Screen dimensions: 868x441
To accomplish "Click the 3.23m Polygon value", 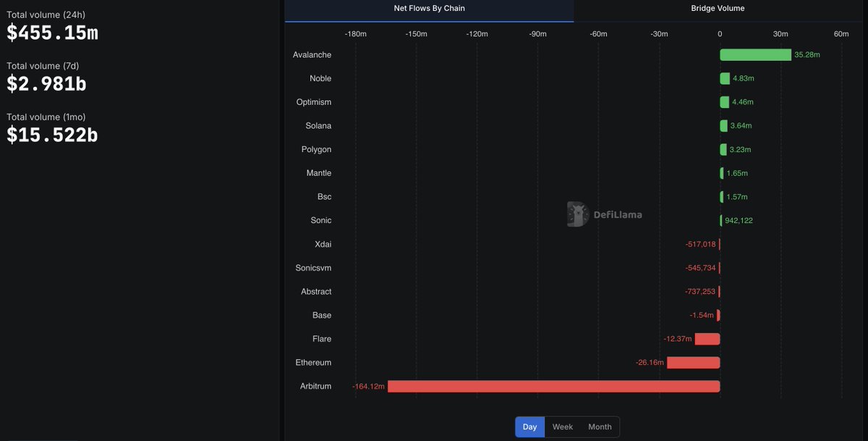I will click(741, 150).
